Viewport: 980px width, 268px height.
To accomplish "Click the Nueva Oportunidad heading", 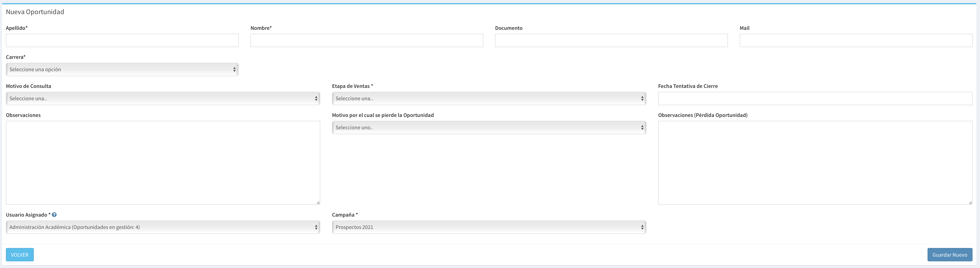I will 35,12.
